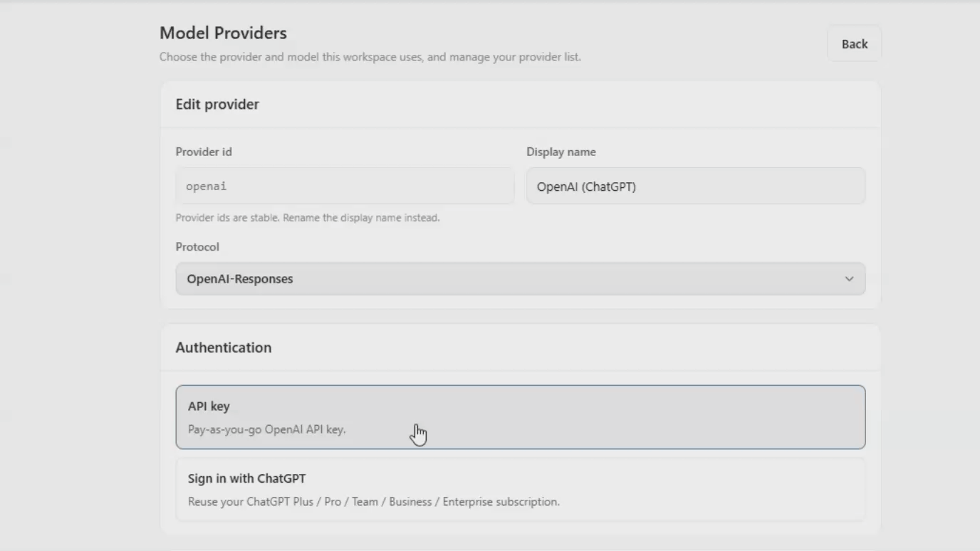Click the Display name label
Viewport: 980px width, 551px height.
[561, 152]
